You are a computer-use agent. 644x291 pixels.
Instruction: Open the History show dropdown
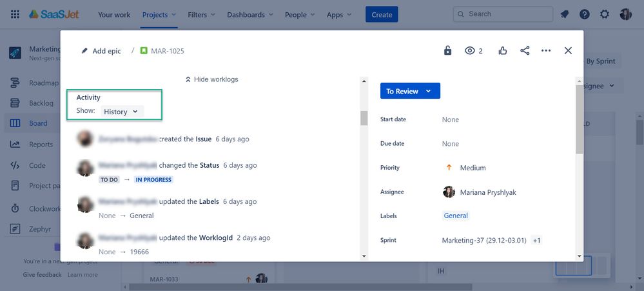point(122,112)
